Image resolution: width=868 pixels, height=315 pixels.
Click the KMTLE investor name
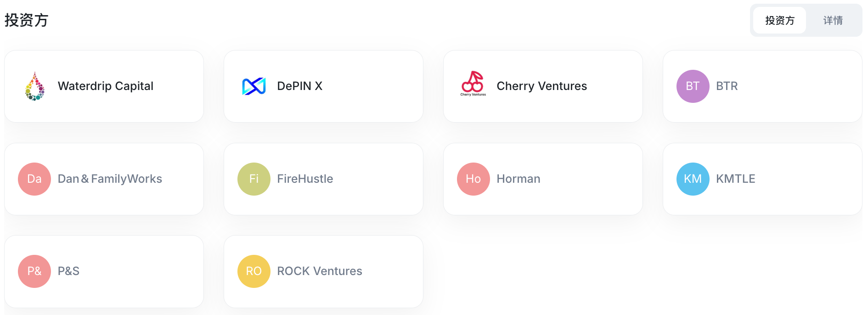736,179
